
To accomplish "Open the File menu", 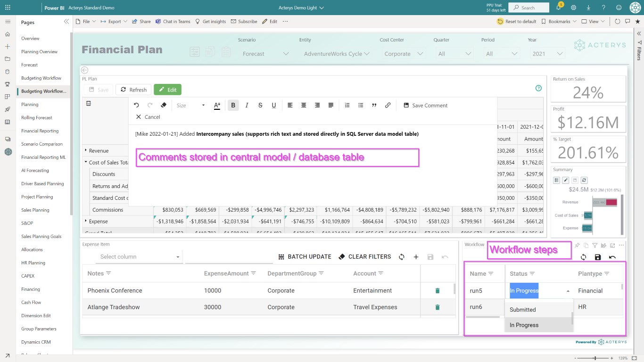I will [85, 22].
